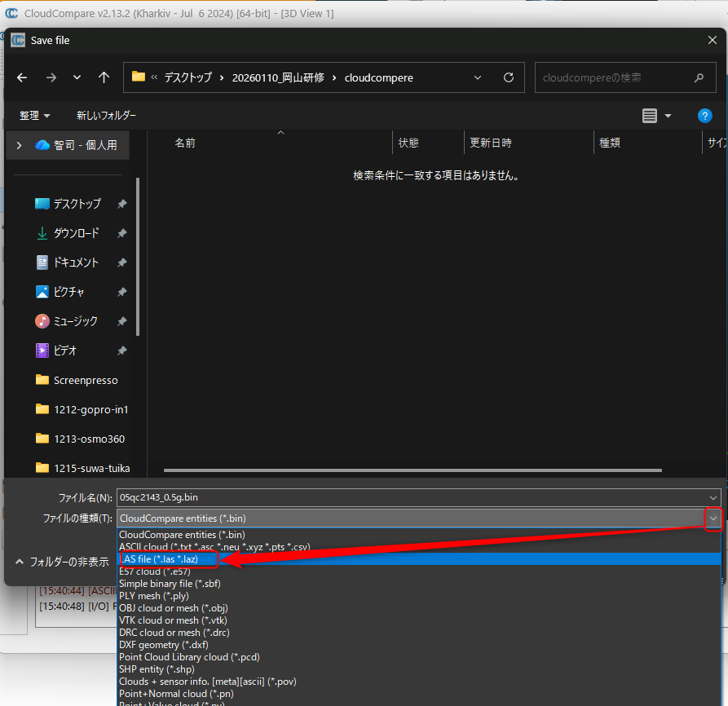The image size is (728, 706).
Task: Sort files by the Name column header
Action: 185,143
